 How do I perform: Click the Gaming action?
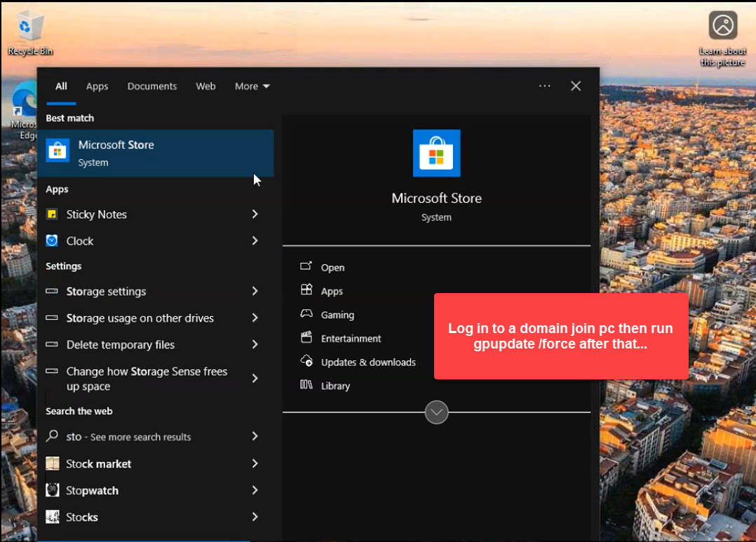pyautogui.click(x=337, y=315)
